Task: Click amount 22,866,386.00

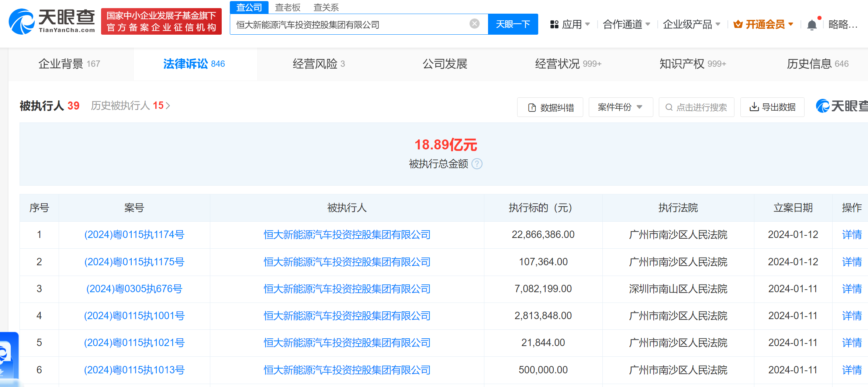Action: pyautogui.click(x=543, y=235)
